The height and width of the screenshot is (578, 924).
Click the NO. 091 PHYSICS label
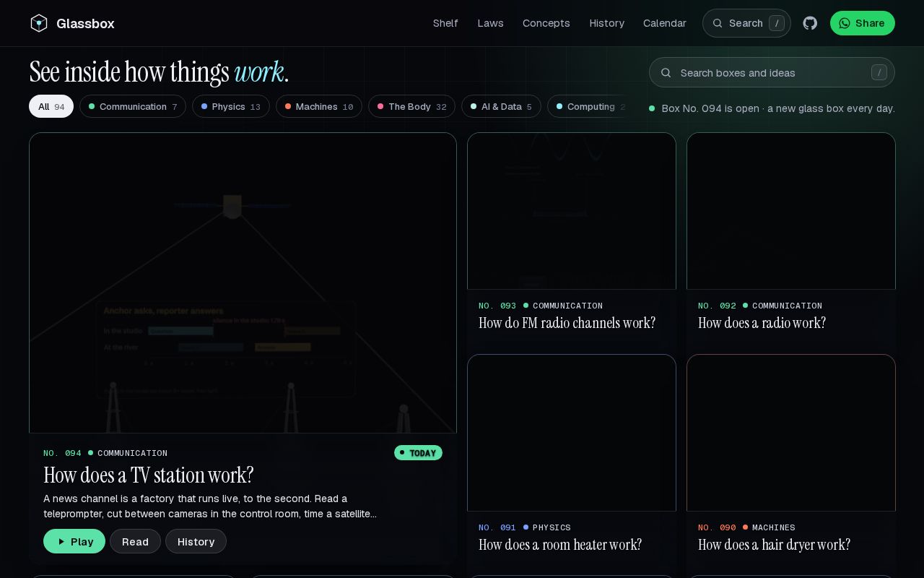(x=525, y=527)
